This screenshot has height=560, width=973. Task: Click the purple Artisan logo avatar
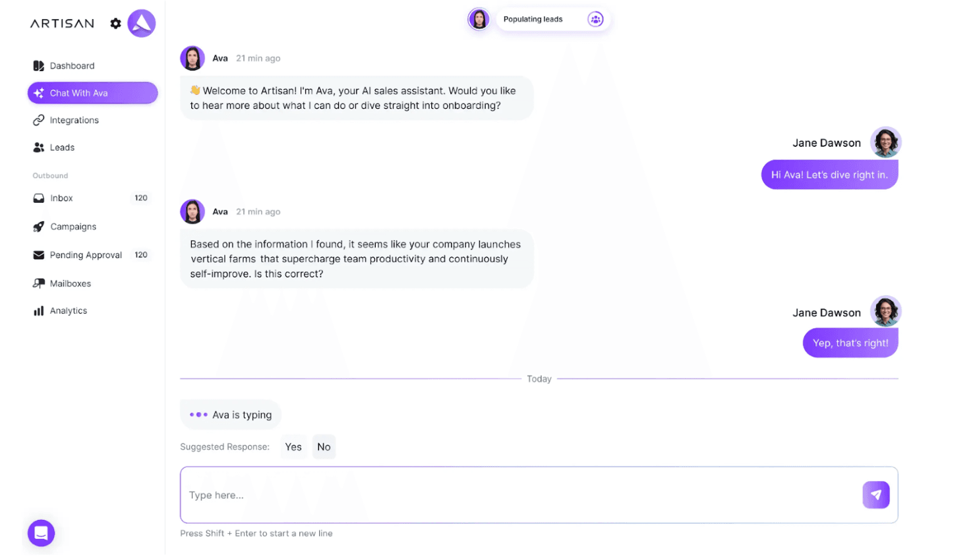click(141, 24)
